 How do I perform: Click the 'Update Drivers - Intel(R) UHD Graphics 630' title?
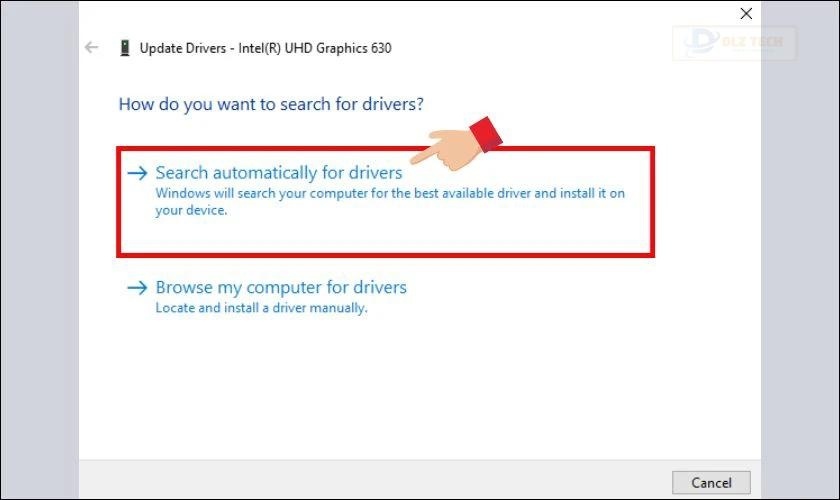point(265,48)
